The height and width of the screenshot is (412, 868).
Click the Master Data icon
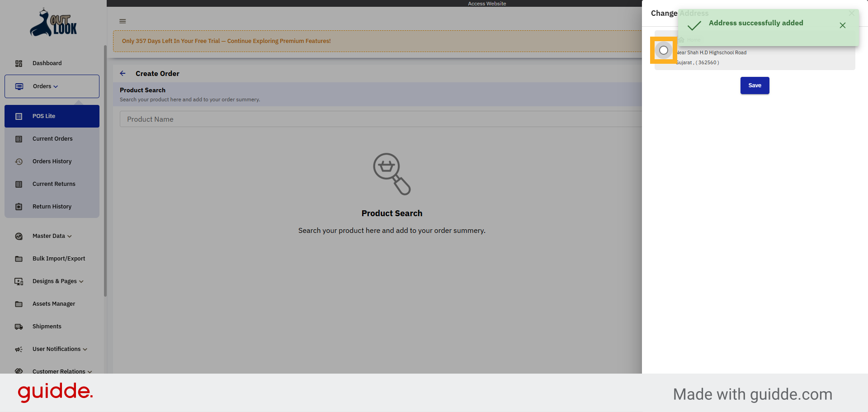[x=19, y=236]
